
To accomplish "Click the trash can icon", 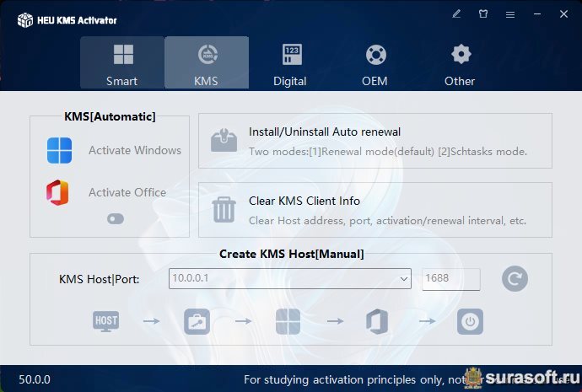I will (224, 210).
